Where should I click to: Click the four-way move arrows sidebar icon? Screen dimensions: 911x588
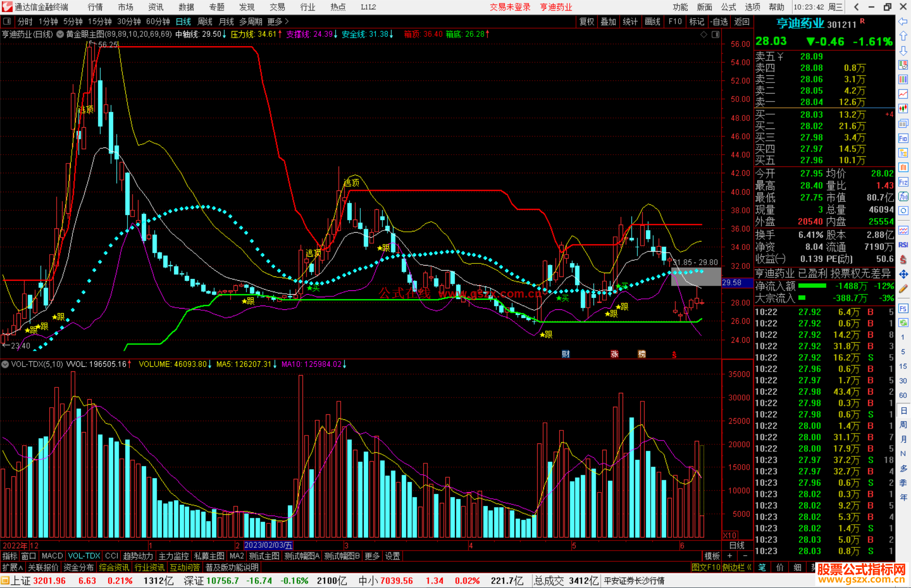coord(903,274)
